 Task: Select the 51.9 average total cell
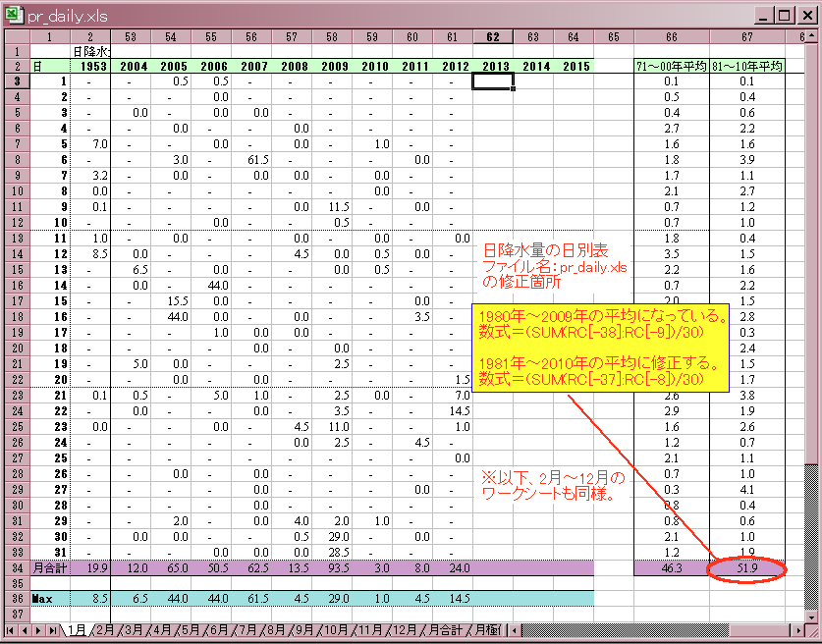point(747,568)
